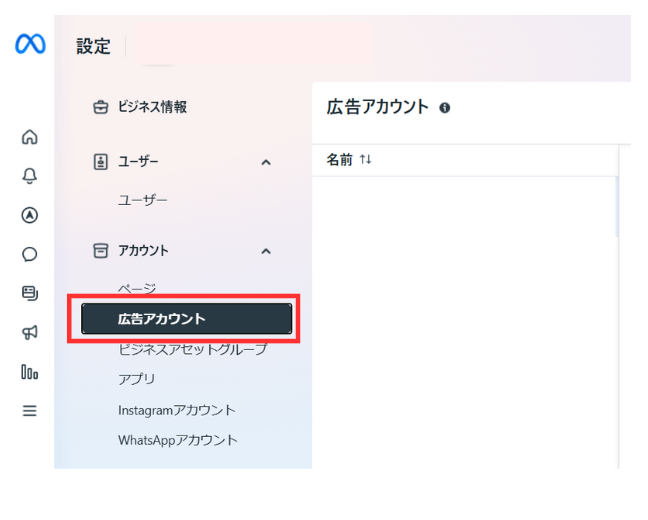Open Ads Manager compass icon
Viewport: 648px width, 520px height.
tap(30, 215)
